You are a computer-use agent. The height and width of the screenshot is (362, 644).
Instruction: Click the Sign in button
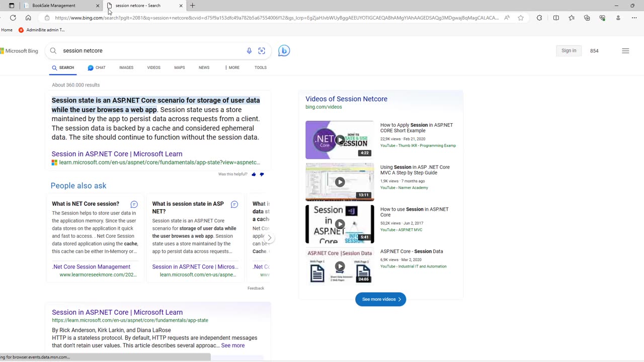point(569,51)
